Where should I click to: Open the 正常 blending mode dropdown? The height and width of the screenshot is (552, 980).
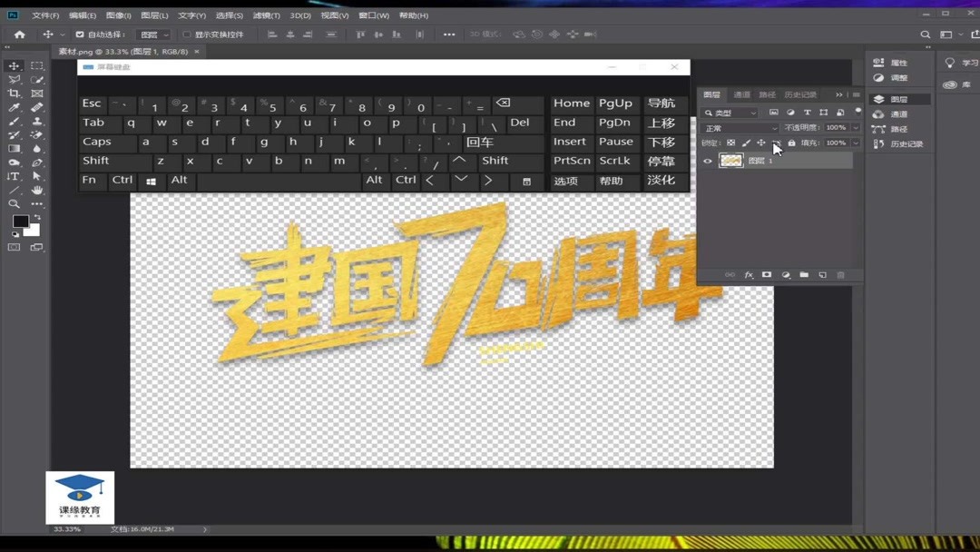tap(730, 127)
